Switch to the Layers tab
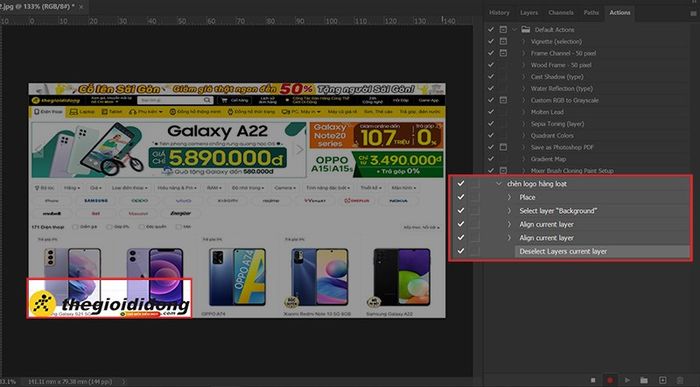 [529, 12]
